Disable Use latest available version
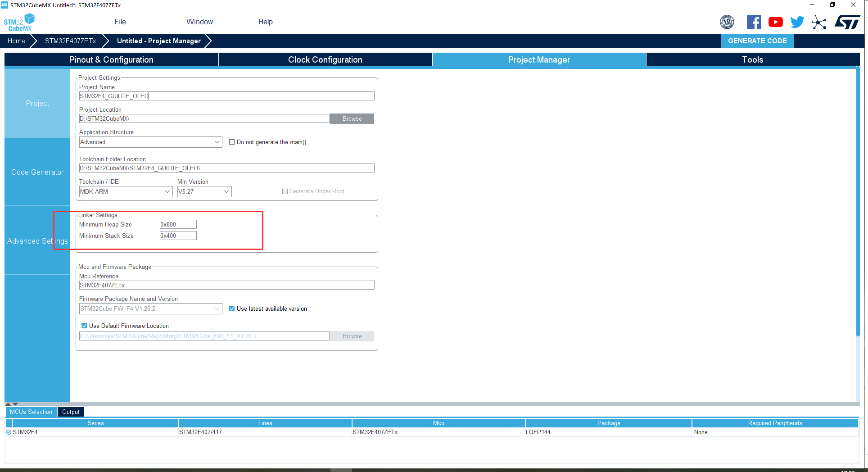Image resolution: width=868 pixels, height=472 pixels. [232, 309]
